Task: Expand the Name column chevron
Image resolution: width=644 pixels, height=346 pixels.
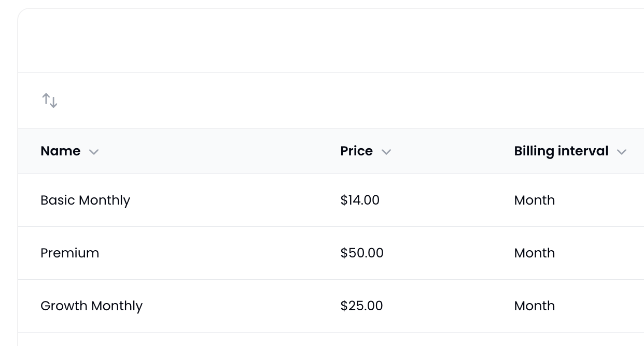Action: click(94, 152)
